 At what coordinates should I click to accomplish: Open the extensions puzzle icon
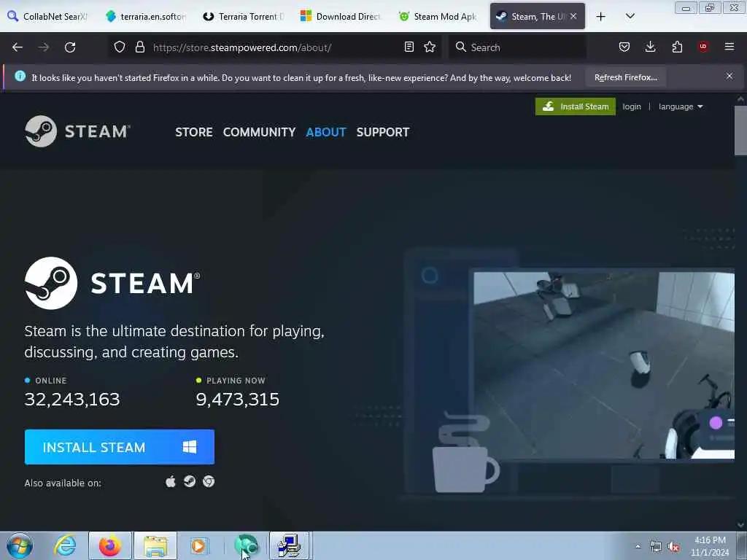point(677,47)
